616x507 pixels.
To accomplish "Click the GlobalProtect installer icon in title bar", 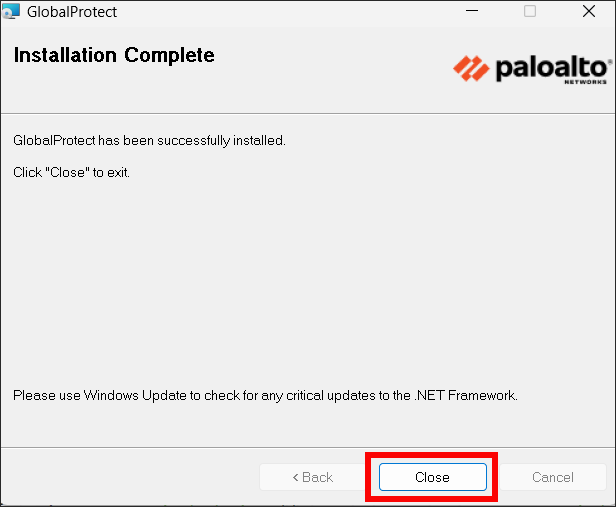I will (11, 12).
